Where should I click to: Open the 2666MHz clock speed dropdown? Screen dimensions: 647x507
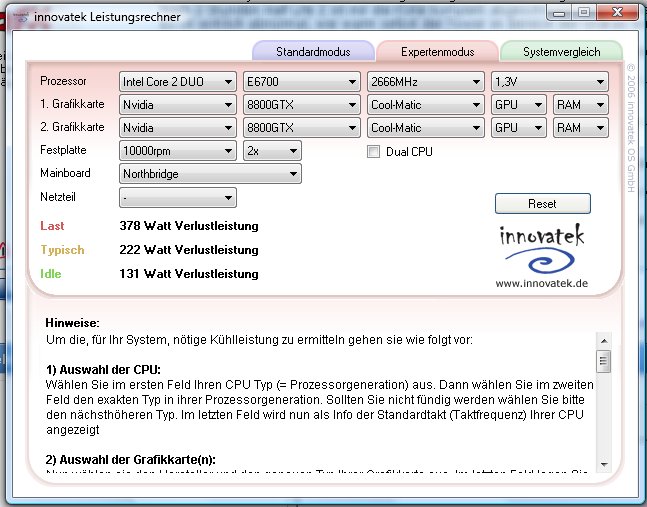pos(425,82)
